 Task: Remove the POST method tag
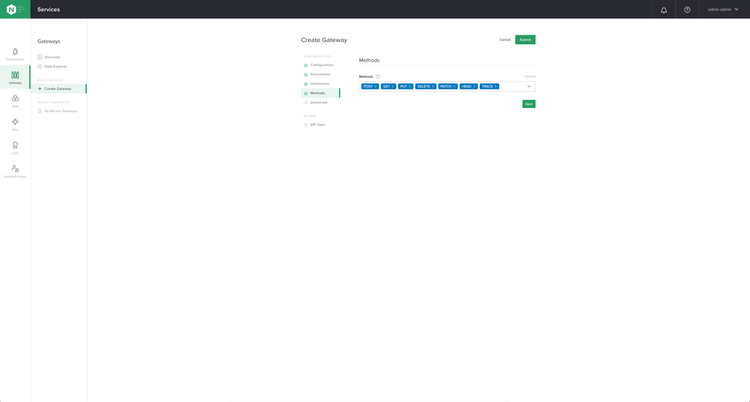click(375, 87)
